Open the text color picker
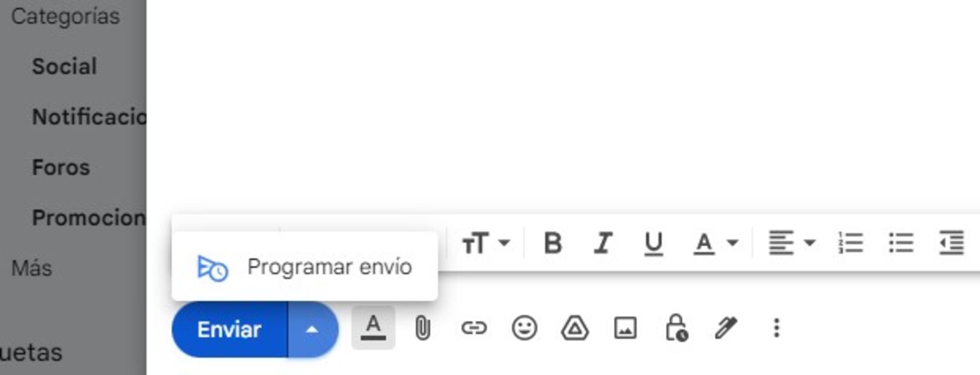The width and height of the screenshot is (980, 375). coord(714,243)
